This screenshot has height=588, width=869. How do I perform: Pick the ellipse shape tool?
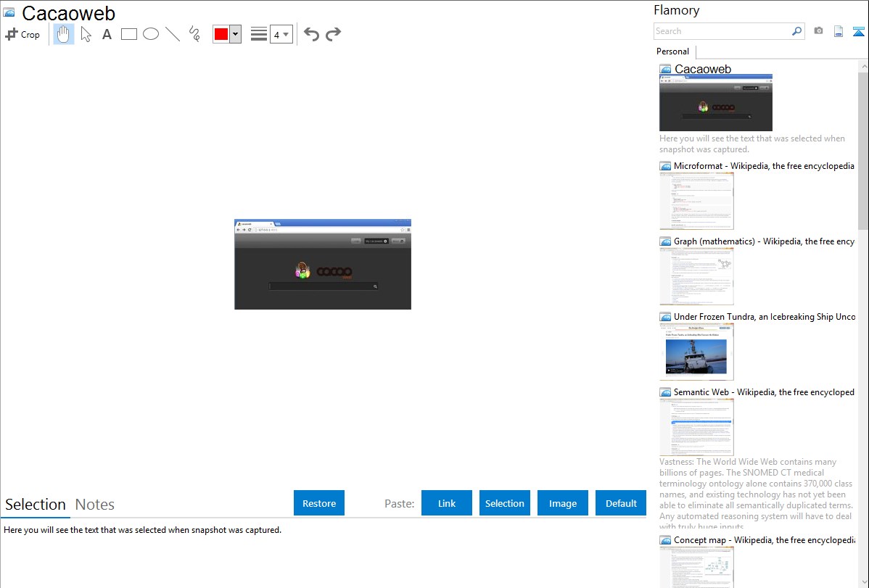[151, 34]
